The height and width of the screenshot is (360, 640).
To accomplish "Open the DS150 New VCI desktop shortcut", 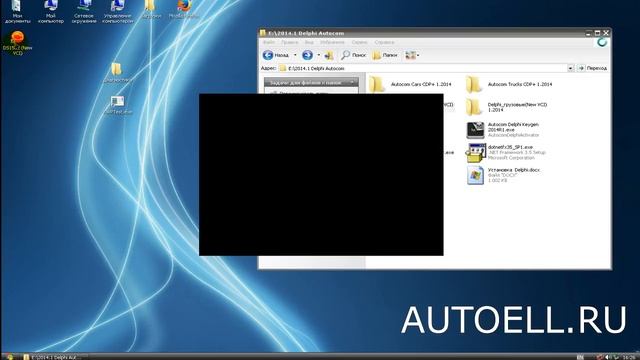I will tap(17, 43).
